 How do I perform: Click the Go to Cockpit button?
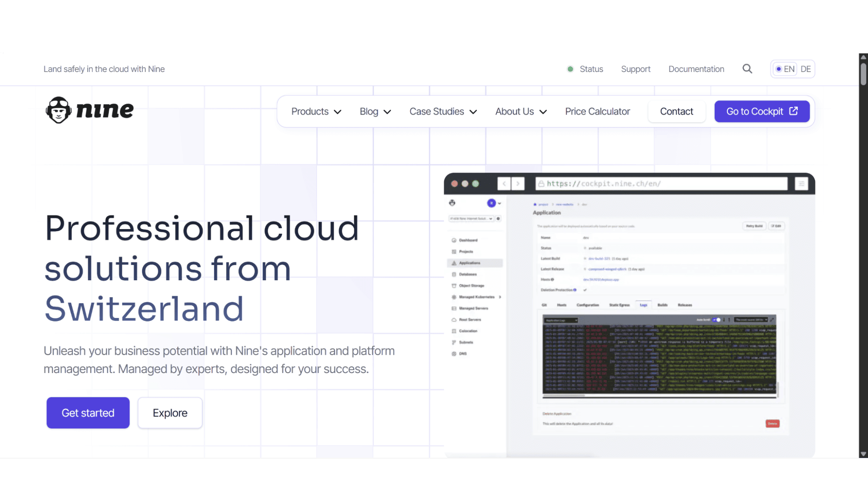pyautogui.click(x=762, y=111)
